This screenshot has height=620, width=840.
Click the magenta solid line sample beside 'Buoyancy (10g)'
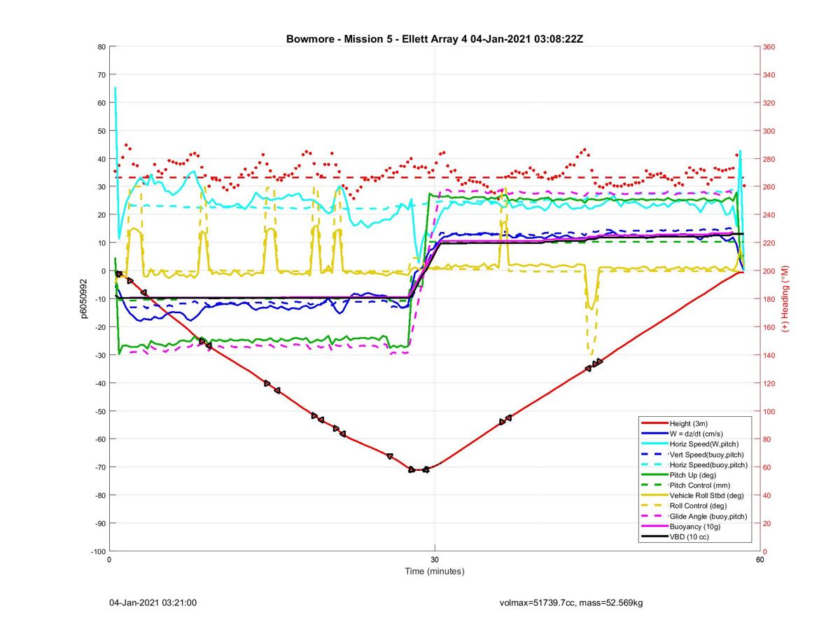pos(654,527)
